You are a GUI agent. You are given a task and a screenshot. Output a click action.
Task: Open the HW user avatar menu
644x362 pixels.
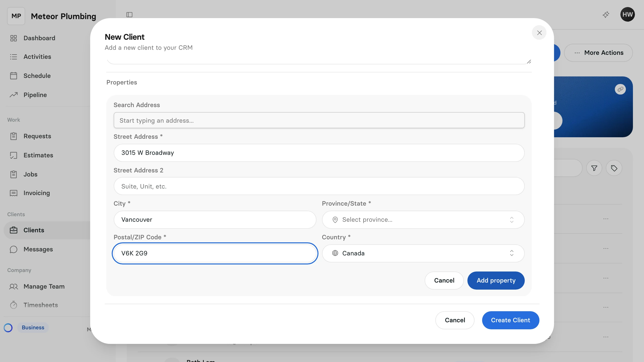coord(627,14)
